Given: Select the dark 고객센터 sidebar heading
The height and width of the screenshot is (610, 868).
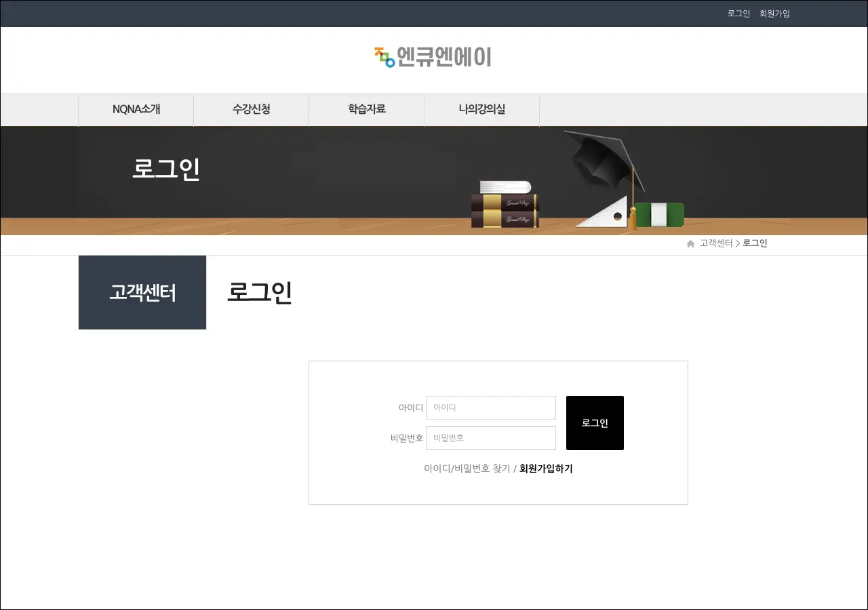Looking at the screenshot, I should [142, 293].
